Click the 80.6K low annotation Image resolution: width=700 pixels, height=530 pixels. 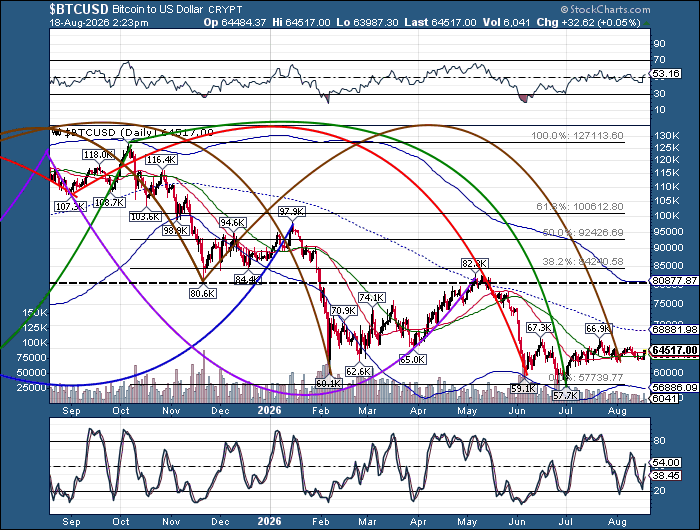tap(203, 293)
